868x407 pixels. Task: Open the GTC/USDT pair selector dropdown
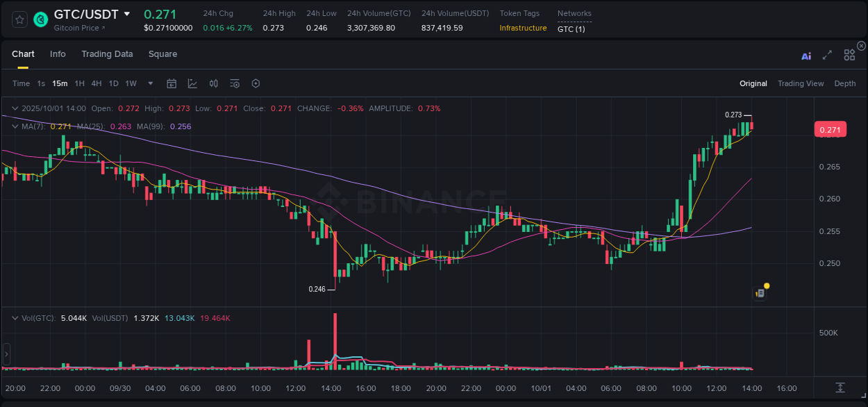(x=127, y=13)
